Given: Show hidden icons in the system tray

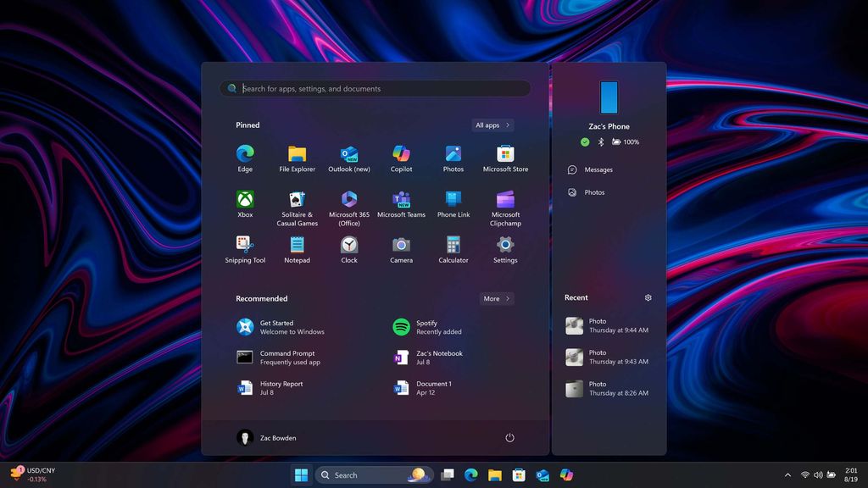Looking at the screenshot, I should (x=788, y=475).
